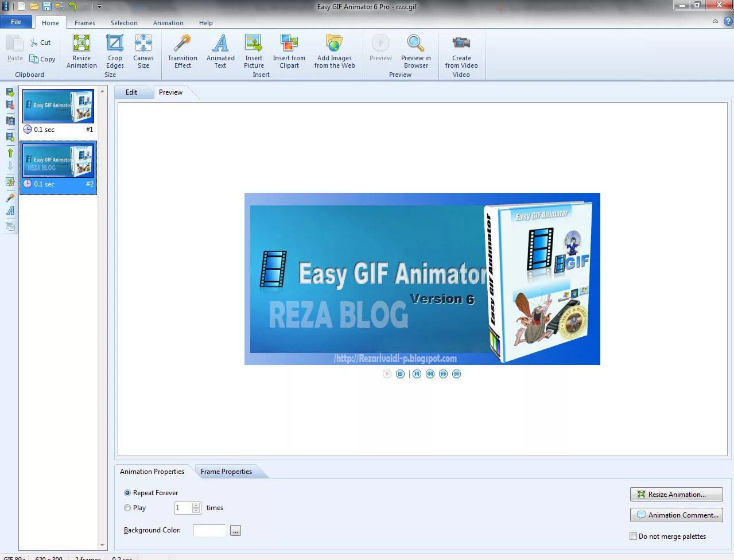Select frame #1 thumbnail
This screenshot has width=734, height=560.
tap(58, 106)
